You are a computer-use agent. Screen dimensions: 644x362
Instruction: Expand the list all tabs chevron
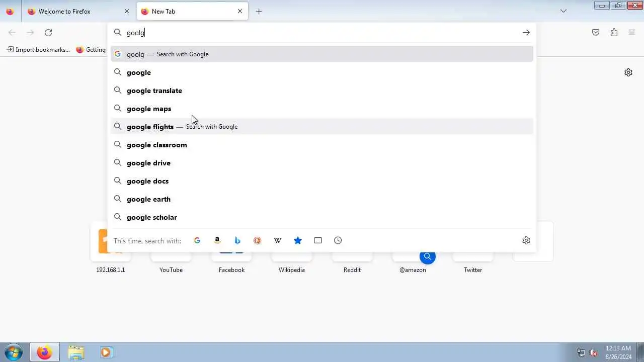point(563,11)
